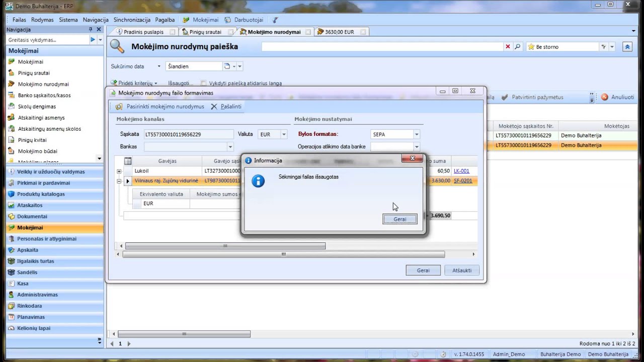Click the Atšaukti button
This screenshot has width=644, height=362.
pyautogui.click(x=462, y=270)
